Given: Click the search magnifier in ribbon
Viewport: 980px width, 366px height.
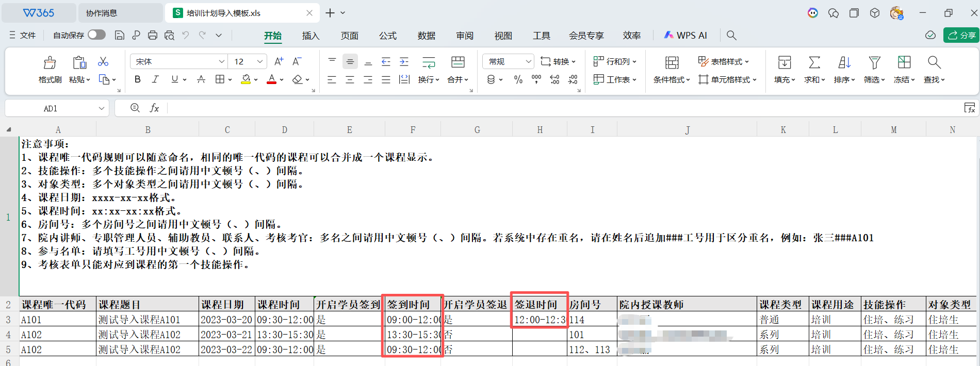Looking at the screenshot, I should point(731,35).
